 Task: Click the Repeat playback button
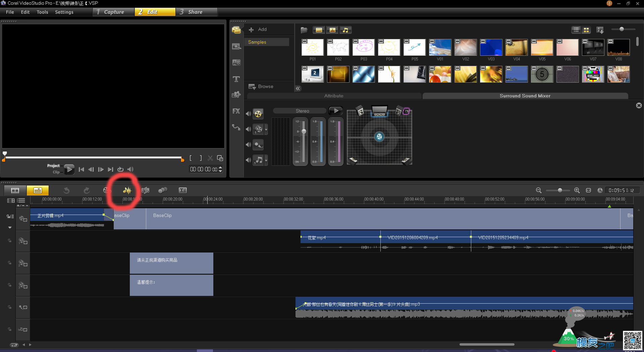coord(120,169)
